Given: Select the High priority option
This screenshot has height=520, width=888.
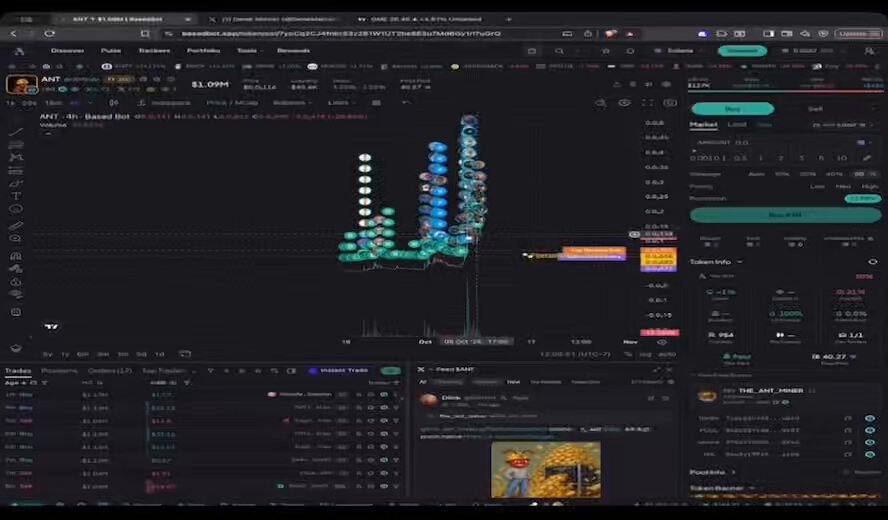Looking at the screenshot, I should (870, 186).
